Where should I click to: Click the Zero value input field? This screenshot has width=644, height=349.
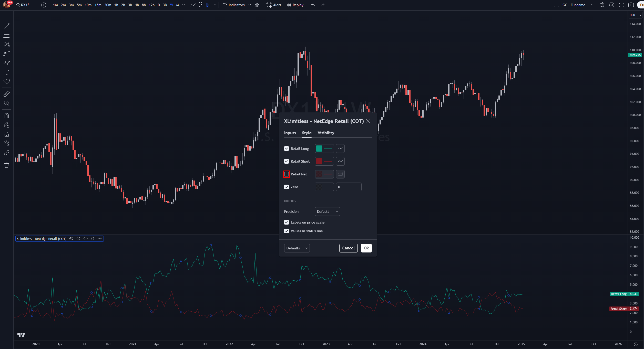coord(349,187)
